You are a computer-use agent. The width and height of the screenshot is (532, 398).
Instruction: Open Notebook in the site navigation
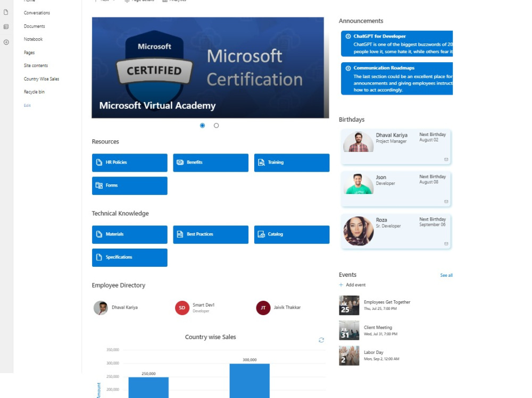(x=33, y=39)
